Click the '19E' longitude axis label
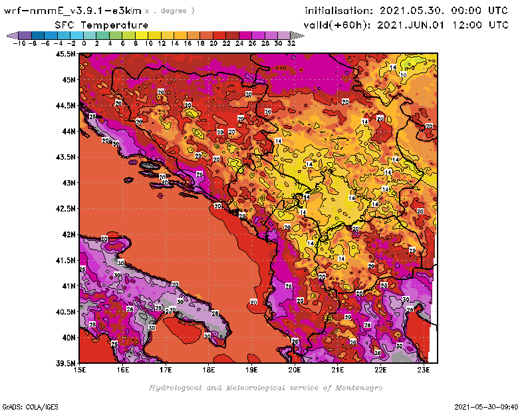The width and height of the screenshot is (532, 411). click(251, 370)
